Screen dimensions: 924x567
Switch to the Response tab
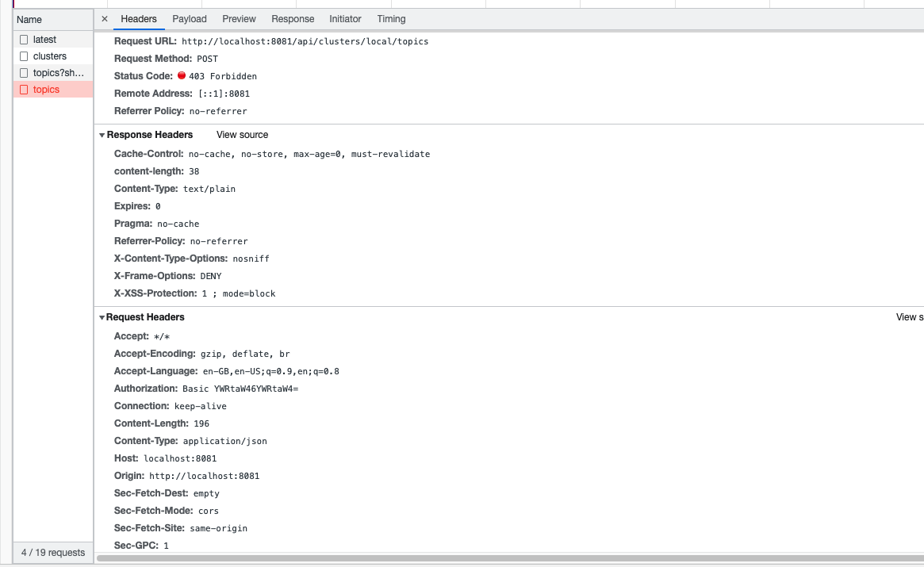tap(293, 18)
